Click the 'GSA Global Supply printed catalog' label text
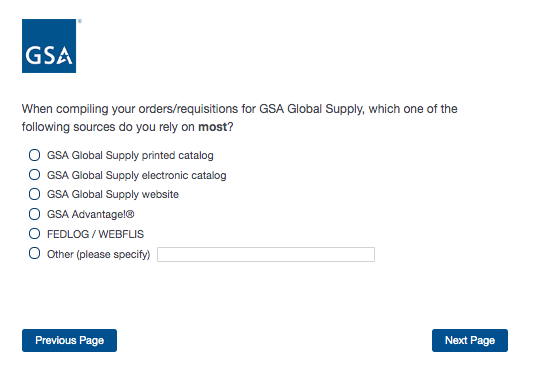 pyautogui.click(x=130, y=156)
